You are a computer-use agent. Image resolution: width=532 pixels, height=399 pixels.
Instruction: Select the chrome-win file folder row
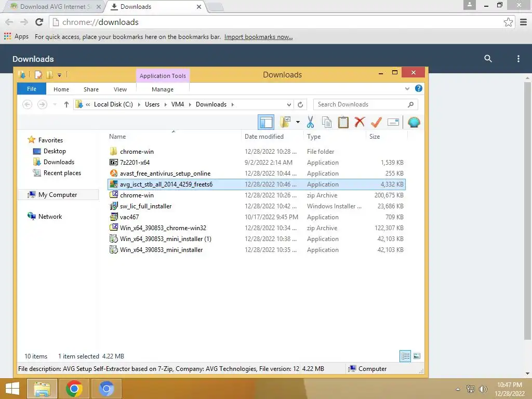tap(257, 151)
